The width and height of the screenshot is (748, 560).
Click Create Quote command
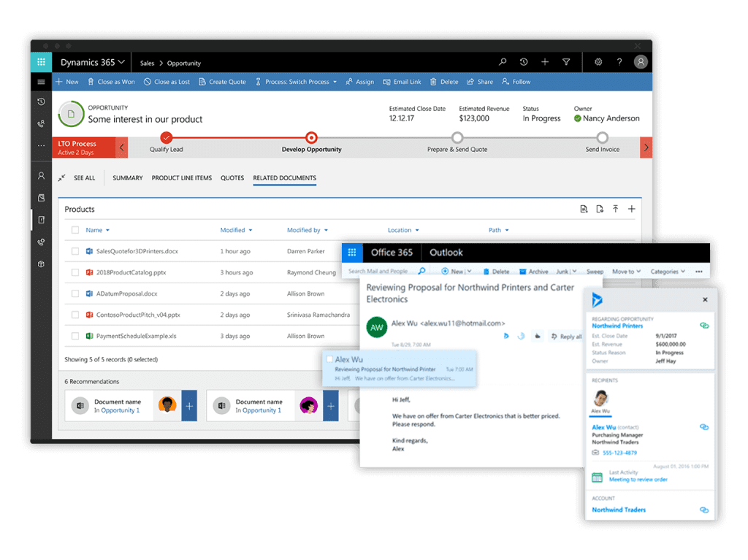223,82
